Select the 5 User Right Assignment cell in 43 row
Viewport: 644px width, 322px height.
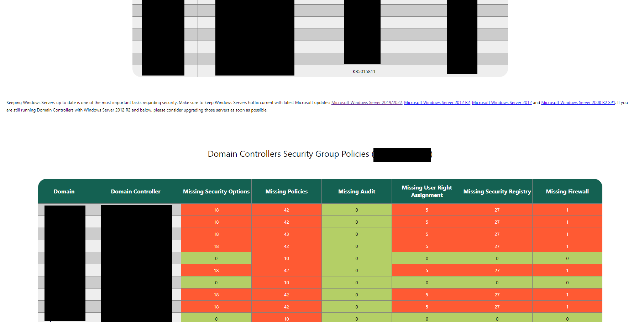click(427, 234)
